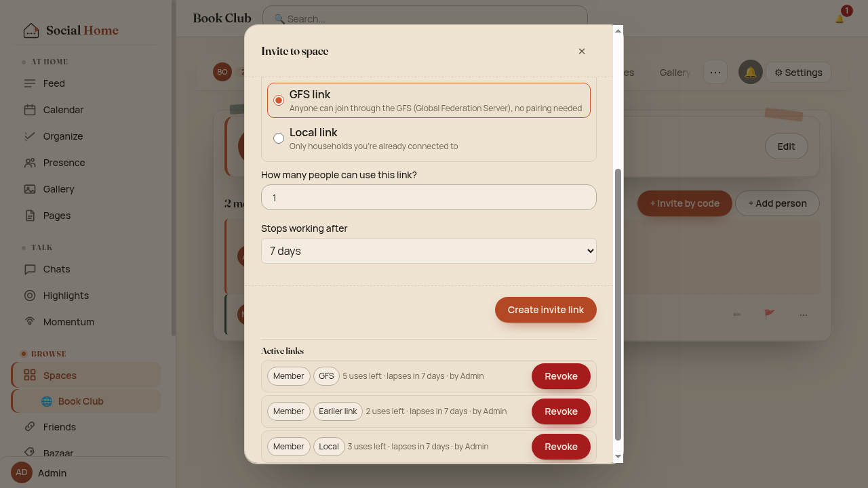Select the Local link radio option
The width and height of the screenshot is (868, 488).
[x=279, y=138]
